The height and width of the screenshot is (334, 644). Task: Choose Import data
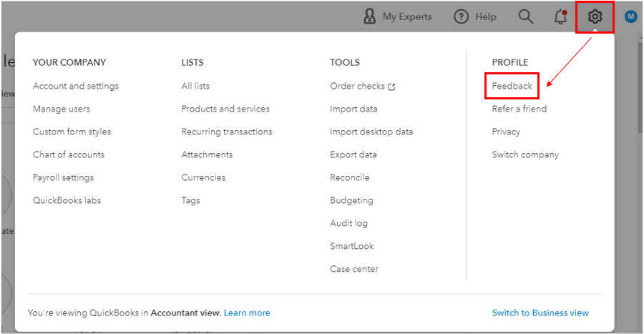coord(353,109)
